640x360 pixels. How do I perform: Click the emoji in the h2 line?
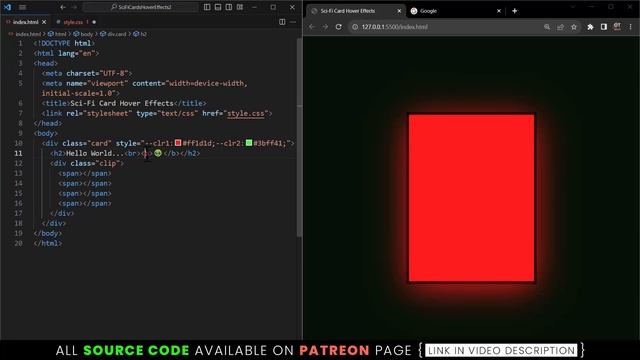[158, 153]
